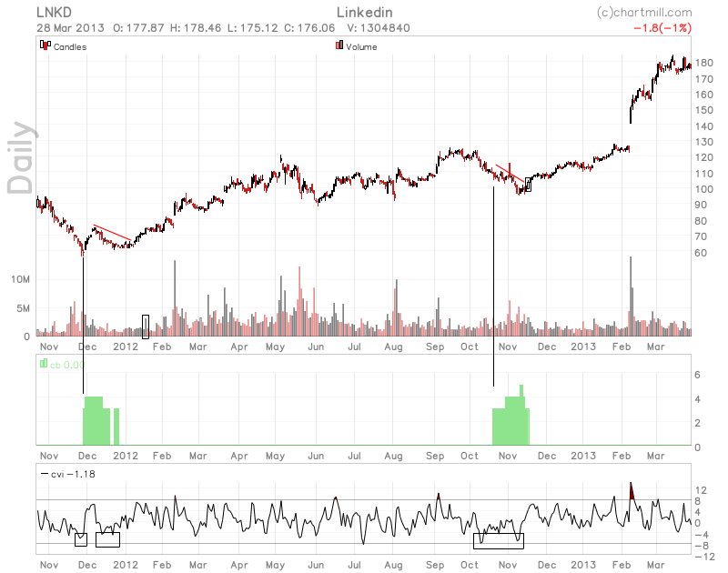
Task: Click the 100 price axis label
Action: click(x=703, y=189)
